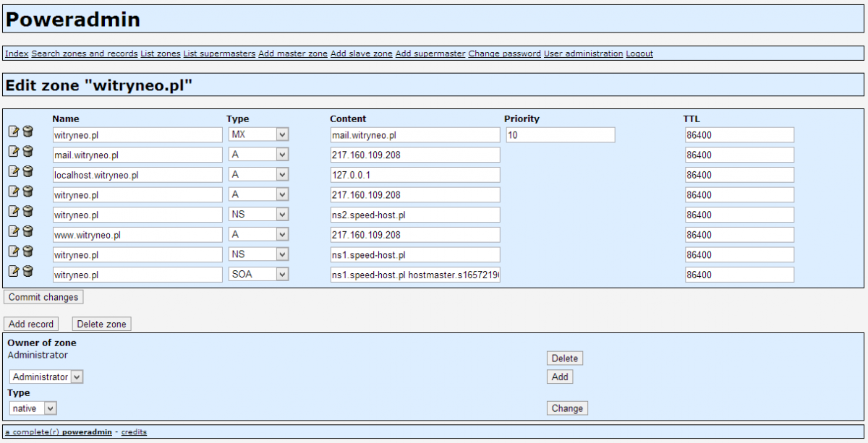Click the Delete zone button
The image size is (868, 443).
coord(102,324)
